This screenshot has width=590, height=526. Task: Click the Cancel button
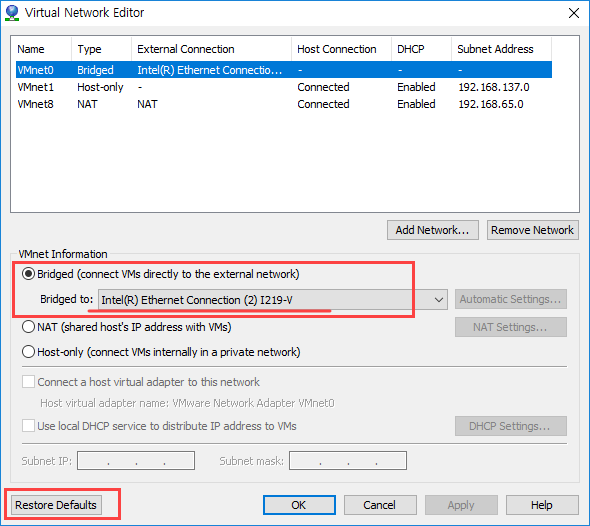coord(380,505)
